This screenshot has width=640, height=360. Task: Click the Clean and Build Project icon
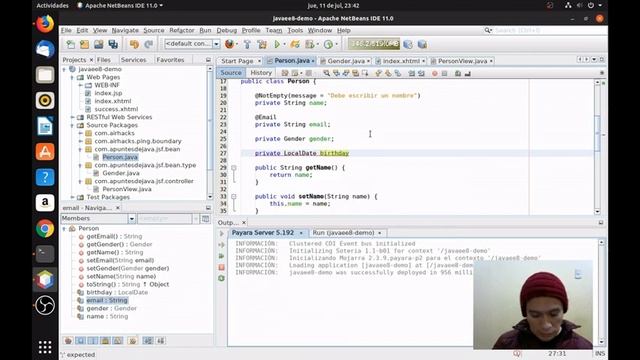pyautogui.click(x=262, y=44)
